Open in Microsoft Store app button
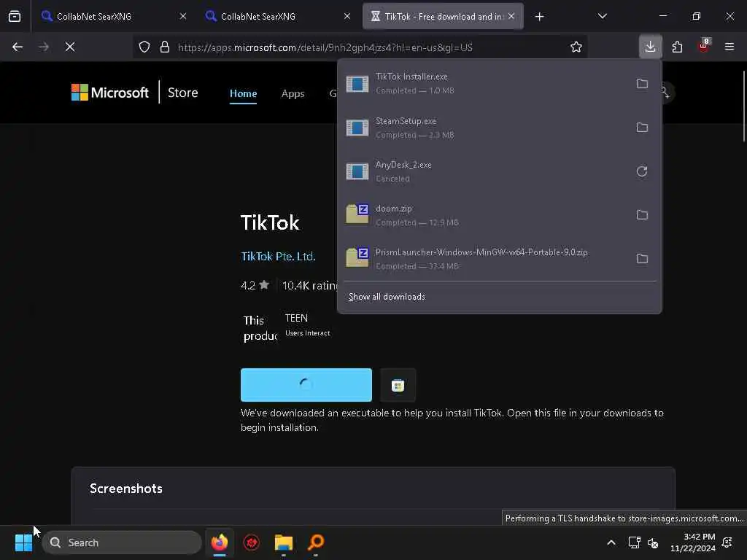Viewport: 747px width, 560px height. pos(398,385)
